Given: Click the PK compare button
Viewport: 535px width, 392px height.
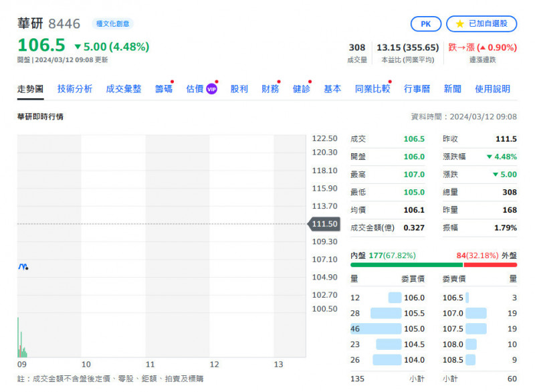Looking at the screenshot, I should [425, 24].
